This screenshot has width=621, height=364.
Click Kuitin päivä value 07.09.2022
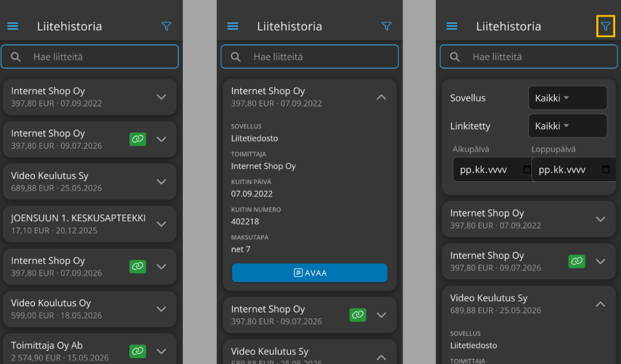(x=252, y=194)
